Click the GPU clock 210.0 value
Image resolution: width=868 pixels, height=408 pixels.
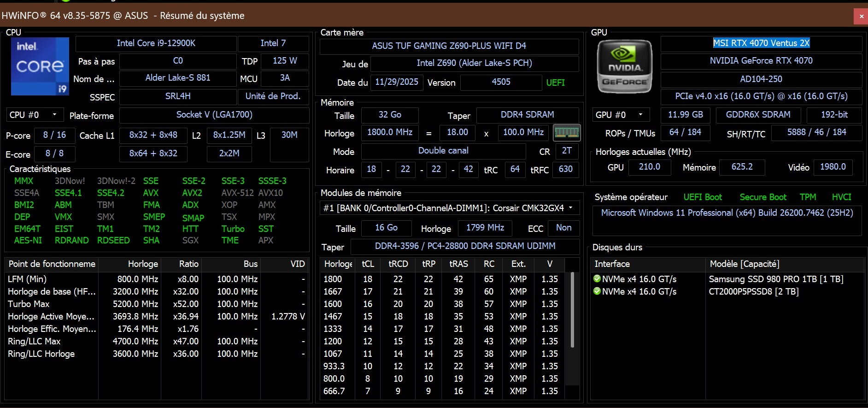(649, 167)
